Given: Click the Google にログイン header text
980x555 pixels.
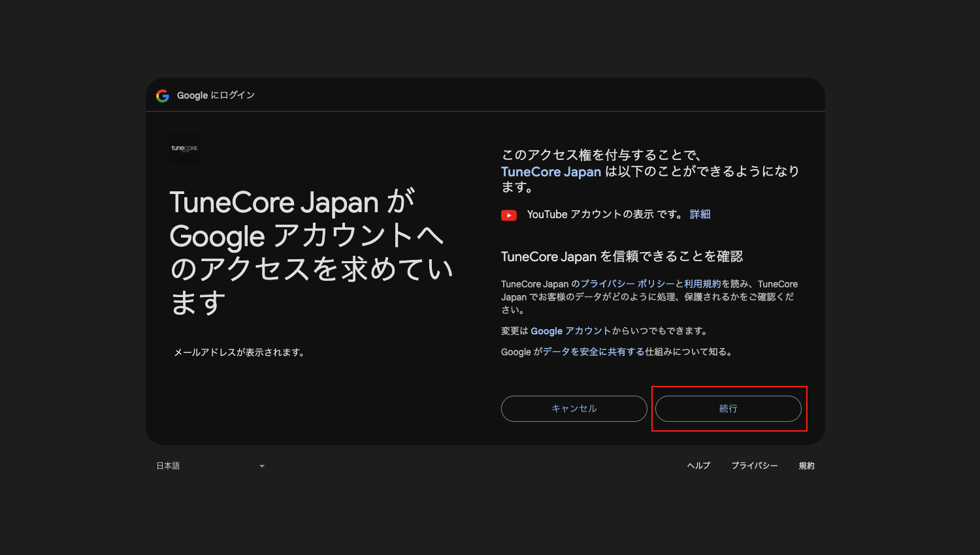Looking at the screenshot, I should [x=216, y=95].
